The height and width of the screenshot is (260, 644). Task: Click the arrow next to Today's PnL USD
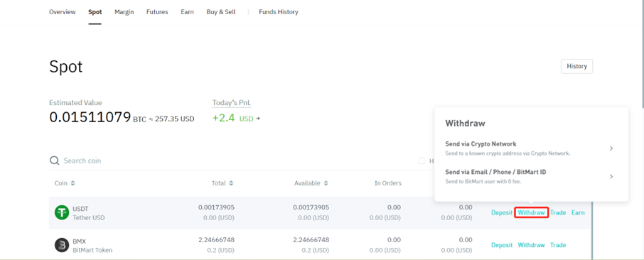(x=258, y=119)
